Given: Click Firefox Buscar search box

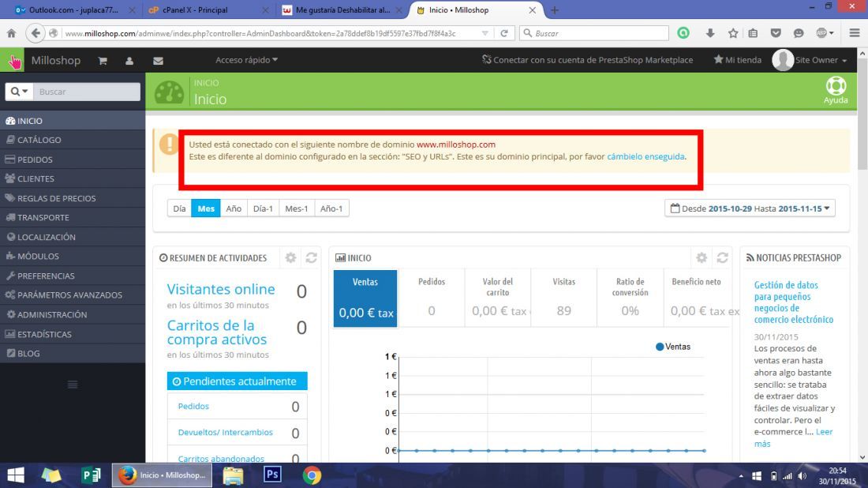Looking at the screenshot, I should (x=594, y=33).
